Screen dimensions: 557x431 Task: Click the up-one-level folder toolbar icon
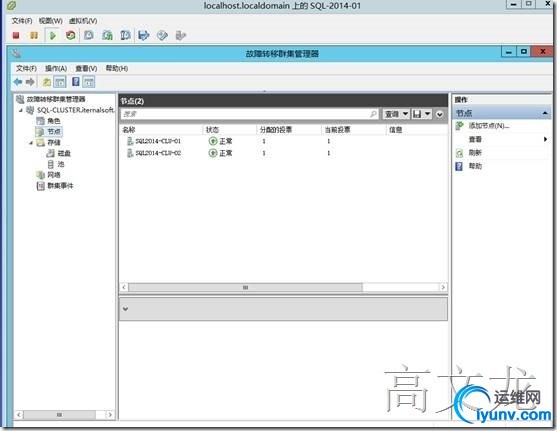click(47, 82)
